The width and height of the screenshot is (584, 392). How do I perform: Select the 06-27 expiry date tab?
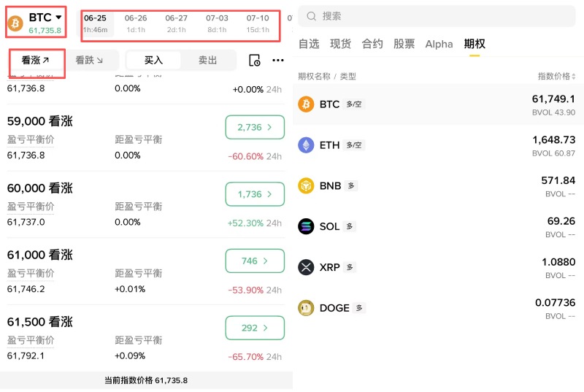coord(176,23)
